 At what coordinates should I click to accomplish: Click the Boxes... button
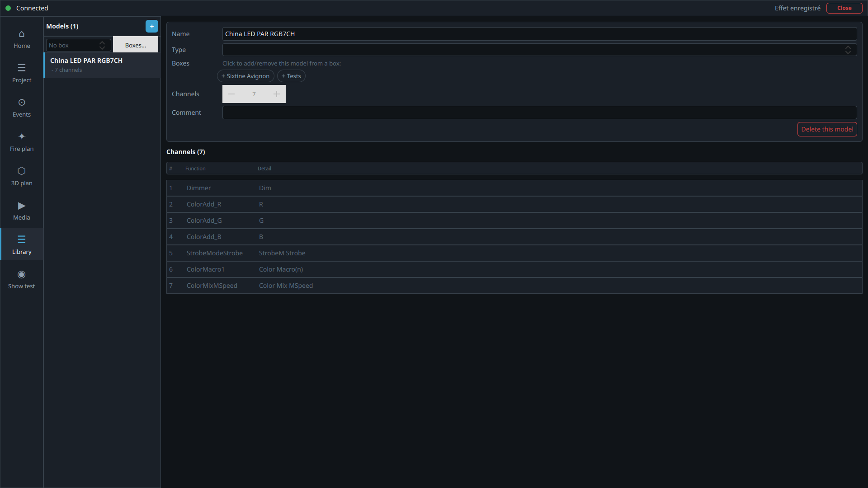(x=136, y=45)
